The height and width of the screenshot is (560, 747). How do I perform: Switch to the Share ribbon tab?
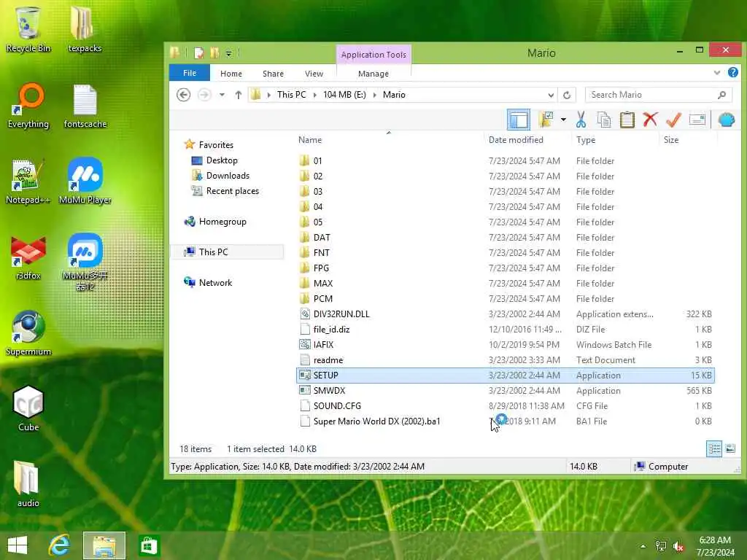point(273,74)
